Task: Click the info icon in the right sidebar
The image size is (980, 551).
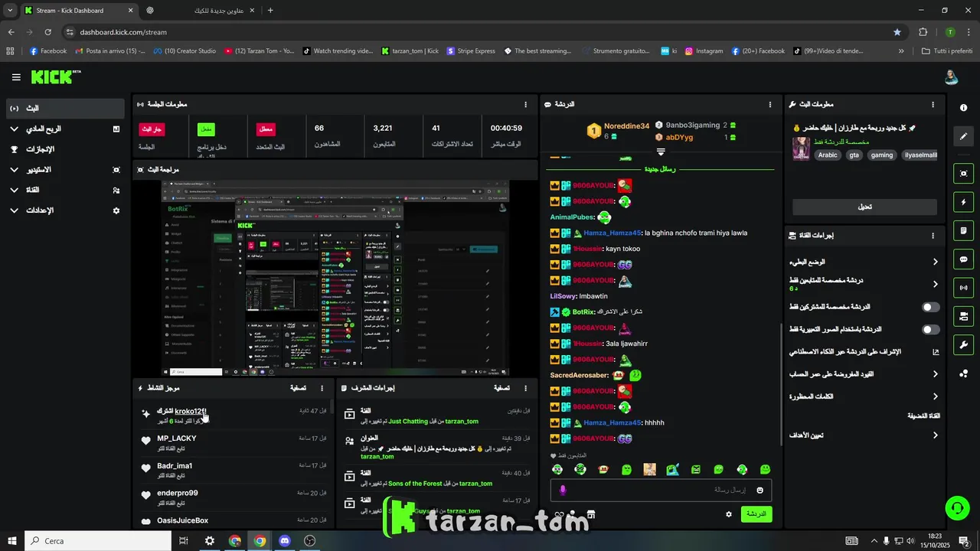Action: [x=963, y=108]
